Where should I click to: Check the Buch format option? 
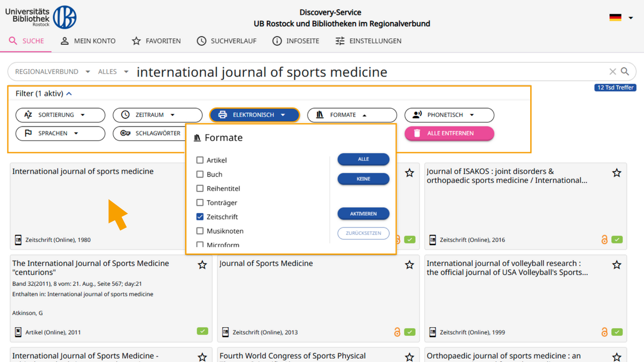click(x=200, y=174)
